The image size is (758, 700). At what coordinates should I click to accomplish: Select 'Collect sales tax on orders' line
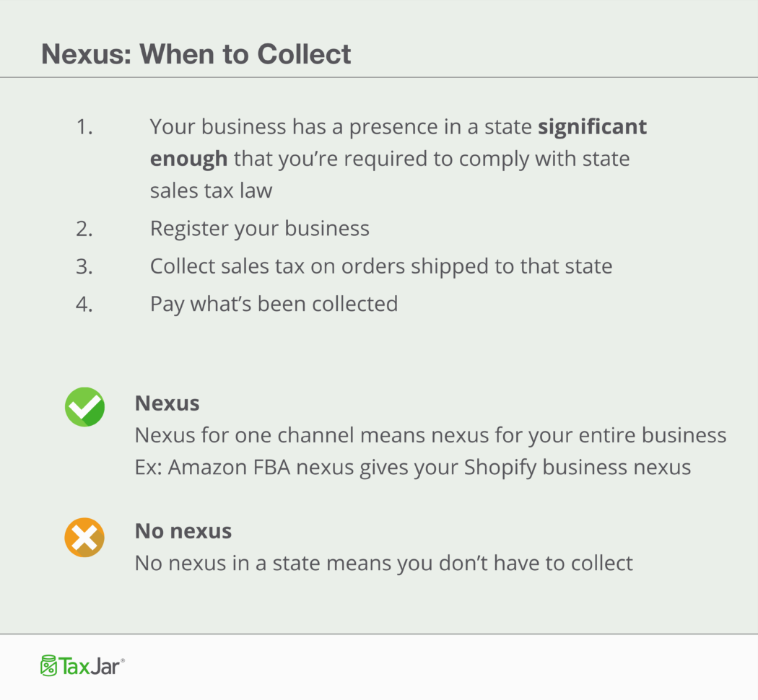(x=380, y=266)
